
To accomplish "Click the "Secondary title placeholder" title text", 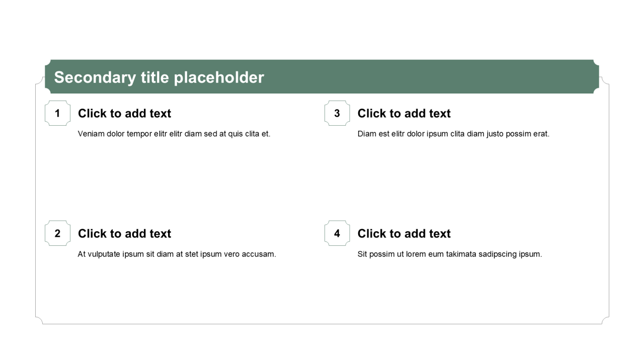I will (x=159, y=77).
